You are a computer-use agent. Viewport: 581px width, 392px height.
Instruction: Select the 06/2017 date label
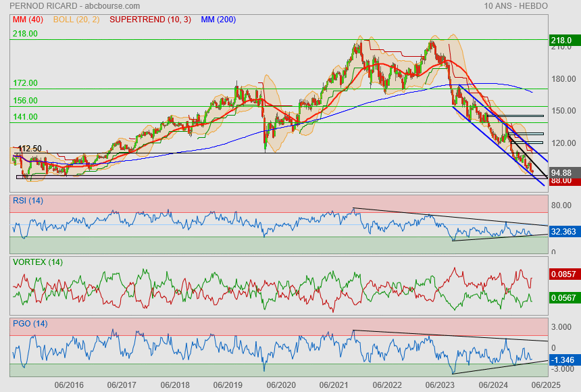(x=122, y=385)
